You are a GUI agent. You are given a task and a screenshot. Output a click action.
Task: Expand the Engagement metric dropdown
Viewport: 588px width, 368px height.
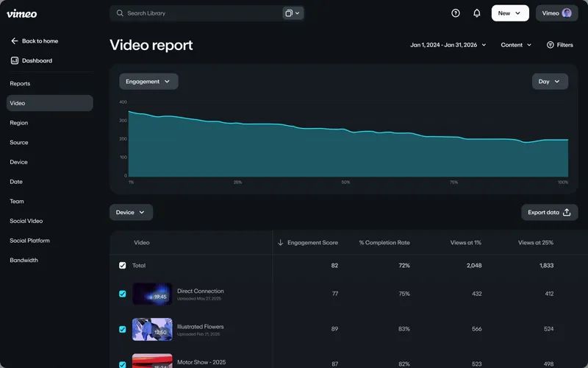[148, 82]
